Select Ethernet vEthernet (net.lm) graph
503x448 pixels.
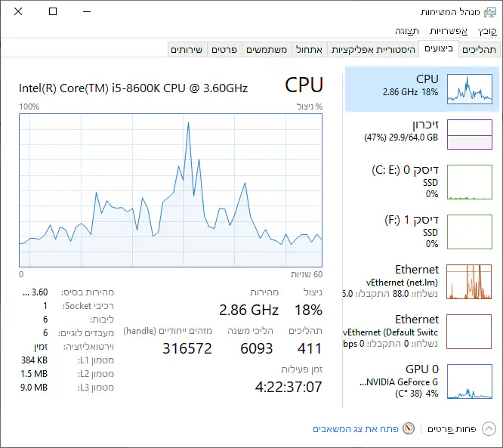coord(469,281)
